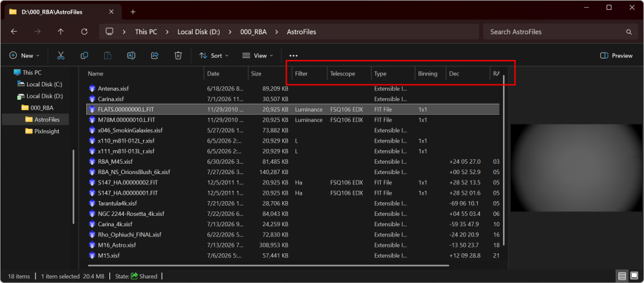Click the file icon of M15.xisf
This screenshot has width=644, height=283.
click(92, 255)
